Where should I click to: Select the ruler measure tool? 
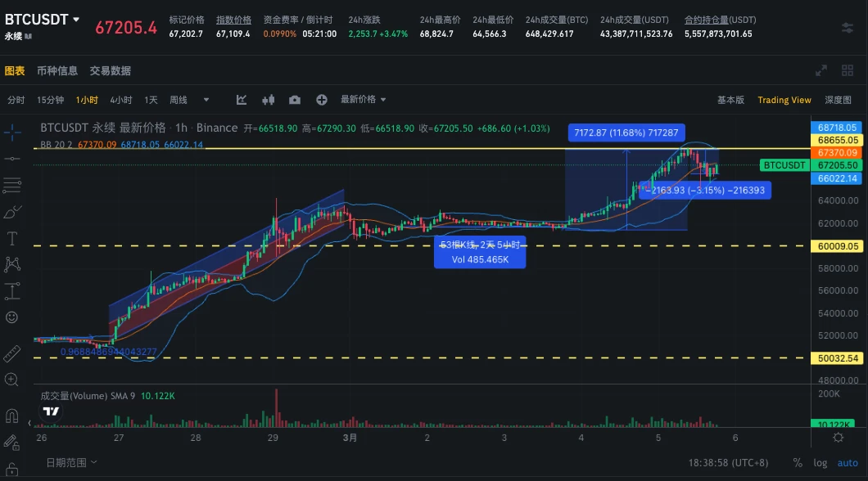tap(11, 353)
